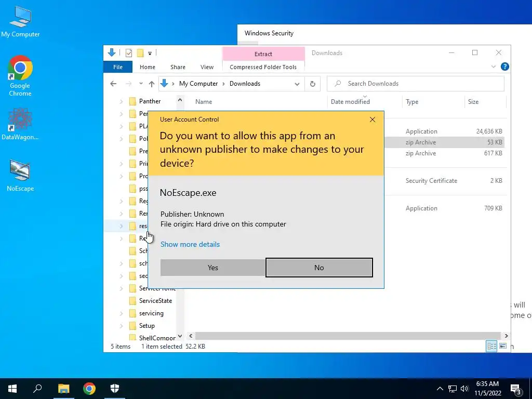Sort by the Date modified column
This screenshot has height=399, width=532.
pyautogui.click(x=350, y=102)
